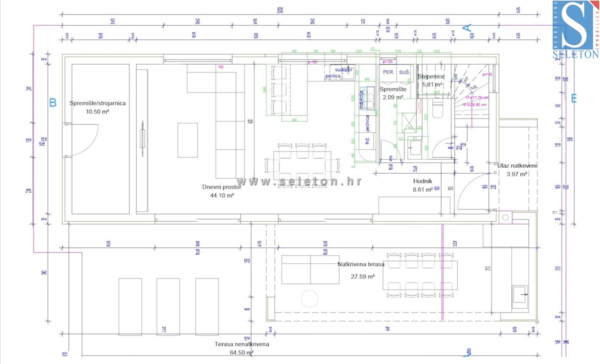Click the pećnica oven symbol

[368, 123]
